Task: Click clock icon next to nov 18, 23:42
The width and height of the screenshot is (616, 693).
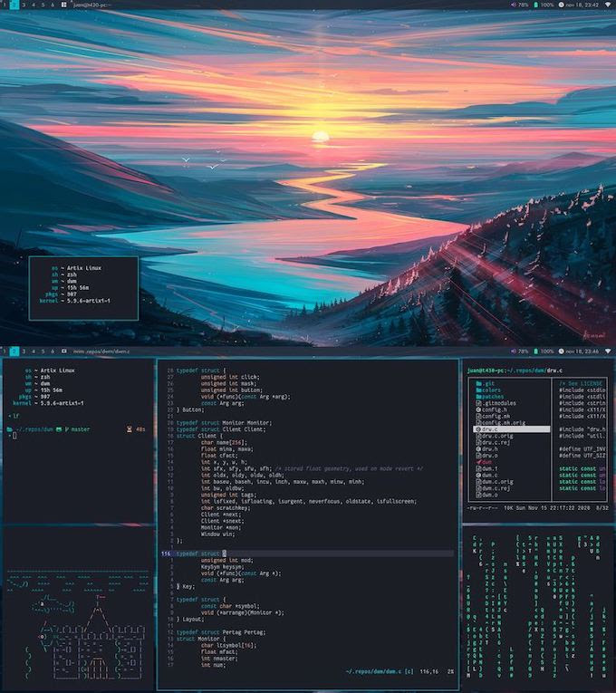Action: (x=562, y=5)
